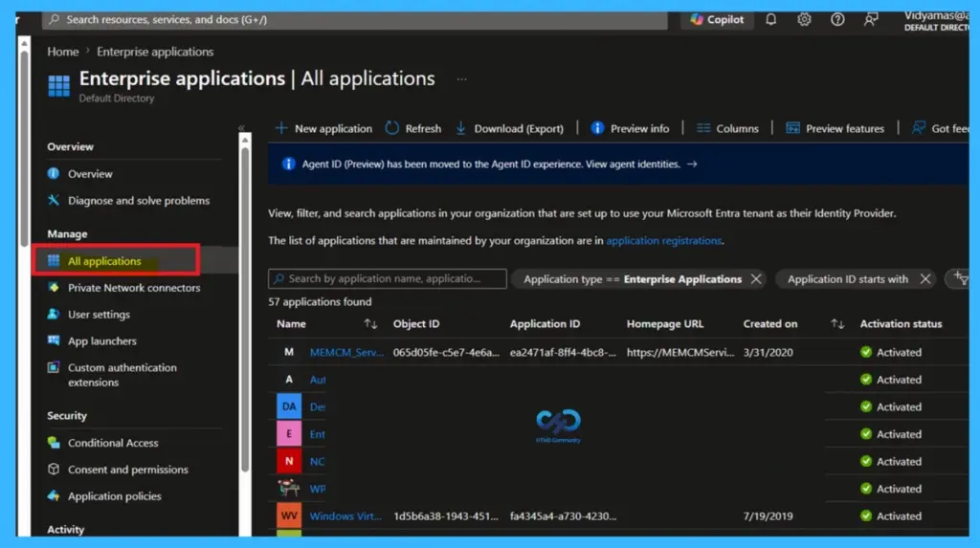The width and height of the screenshot is (980, 548).
Task: Remove the Application type filter
Action: (756, 279)
